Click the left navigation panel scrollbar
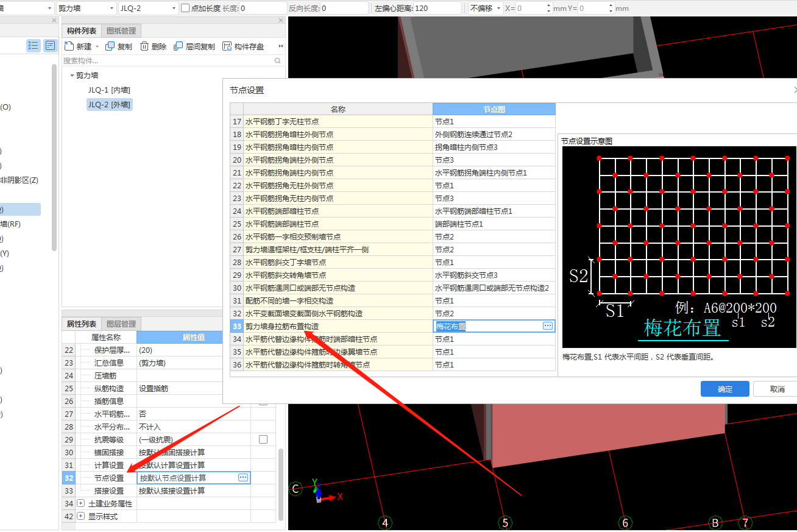The width and height of the screenshot is (797, 532). tap(55, 157)
